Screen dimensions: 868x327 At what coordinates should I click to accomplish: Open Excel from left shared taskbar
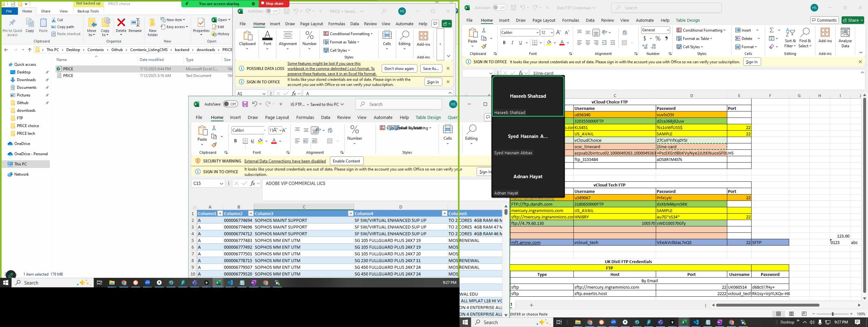[x=218, y=283]
